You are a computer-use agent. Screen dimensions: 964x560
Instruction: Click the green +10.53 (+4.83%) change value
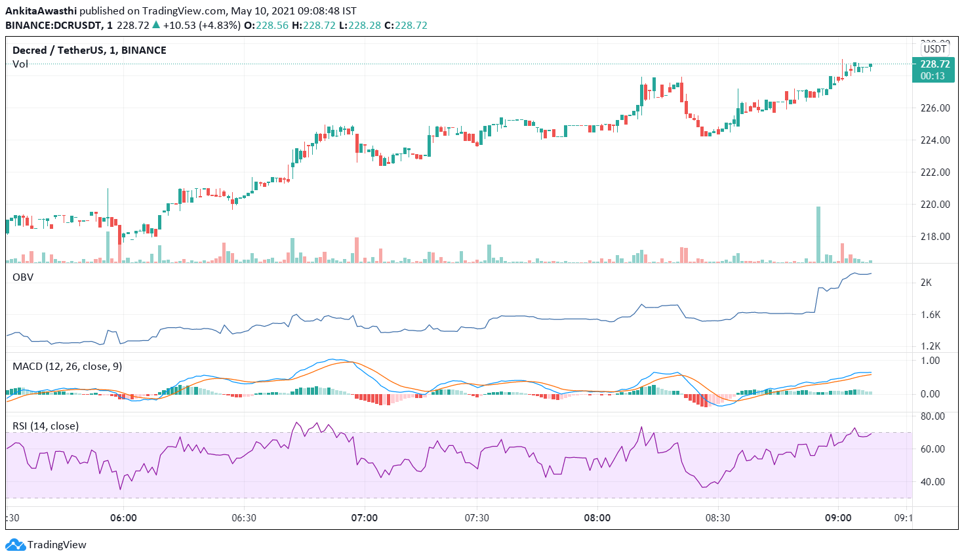[x=202, y=26]
